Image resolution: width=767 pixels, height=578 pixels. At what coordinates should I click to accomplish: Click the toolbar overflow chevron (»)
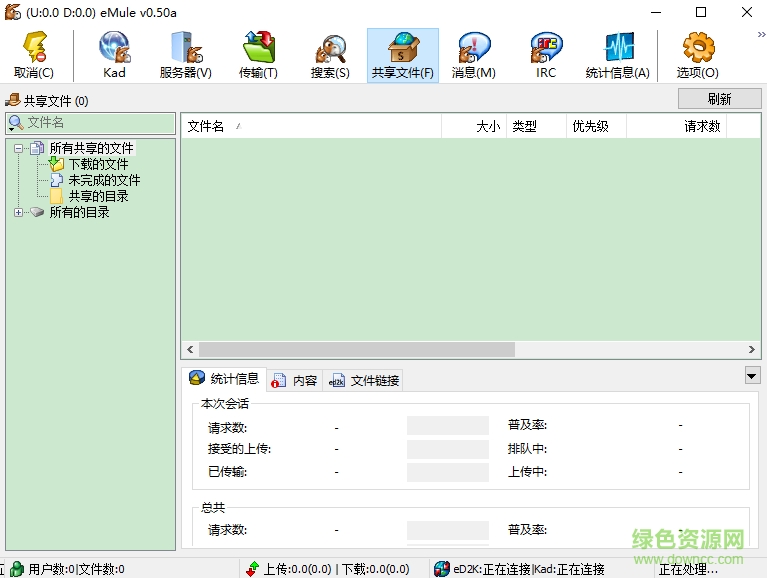click(x=761, y=34)
